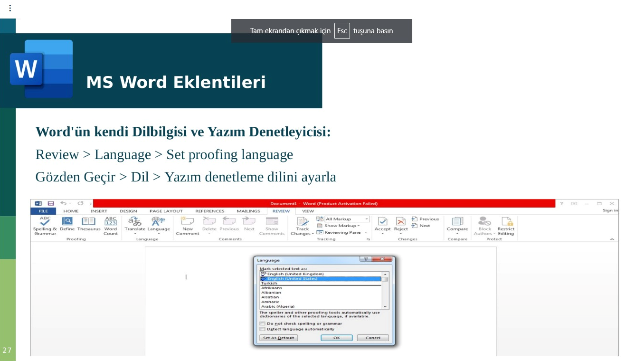This screenshot has width=644, height=361.
Task: Click the Block Authors icon
Action: (x=484, y=226)
